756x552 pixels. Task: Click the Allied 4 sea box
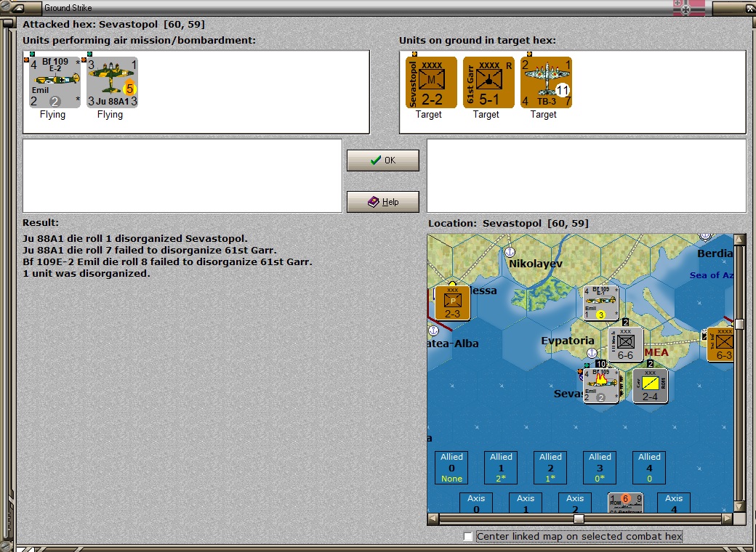pos(649,467)
